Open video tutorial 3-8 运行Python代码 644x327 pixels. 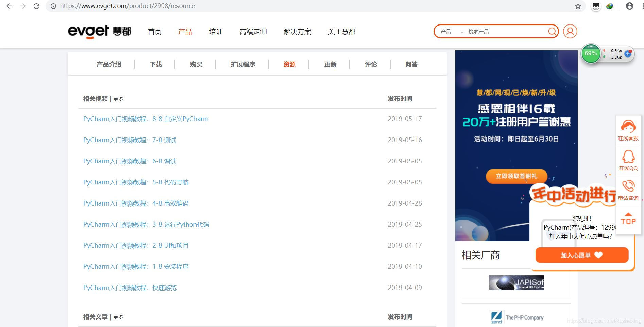146,224
